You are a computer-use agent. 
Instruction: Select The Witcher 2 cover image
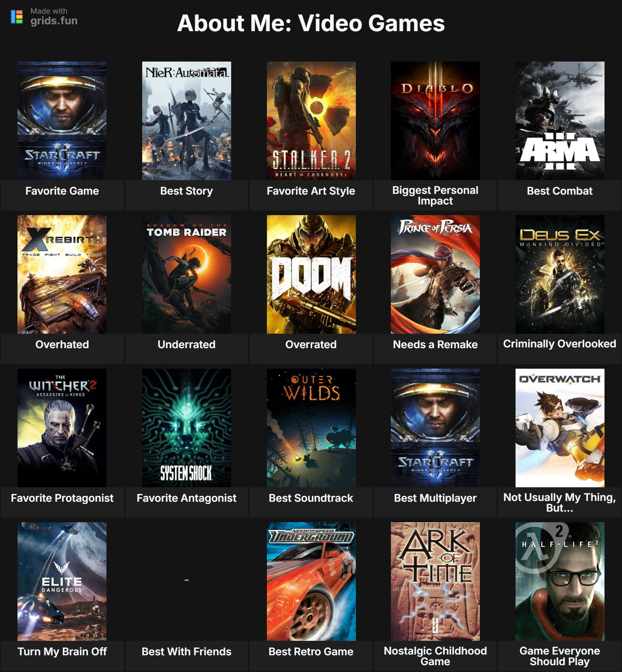coord(62,428)
